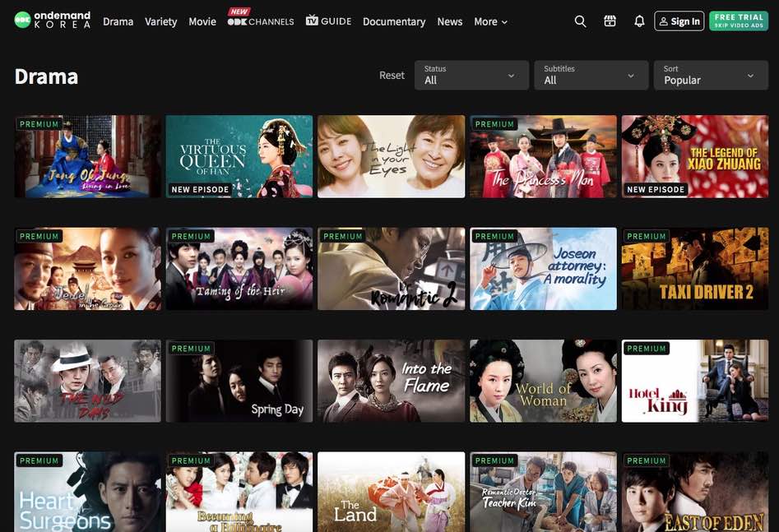Switch to the Variety section

coord(160,21)
